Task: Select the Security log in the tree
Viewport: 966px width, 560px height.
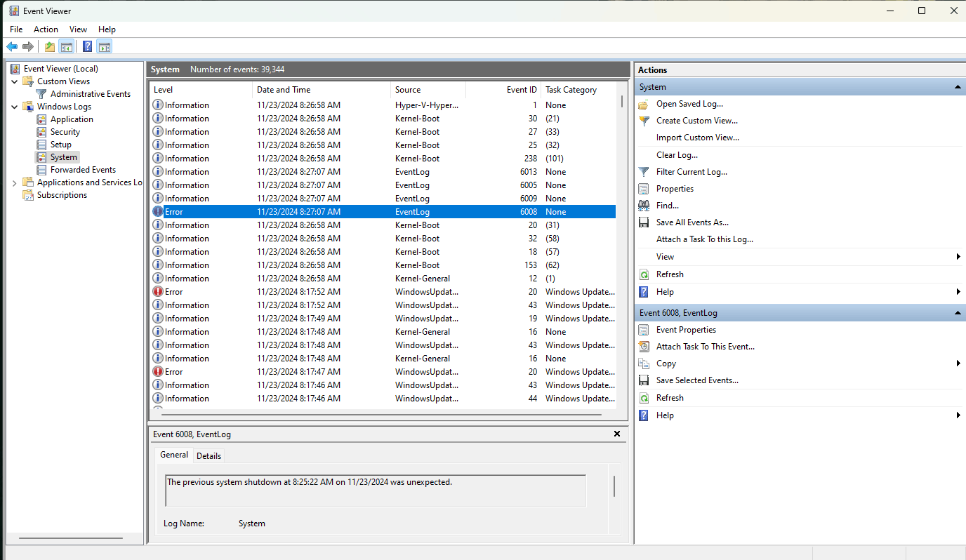Action: [65, 132]
